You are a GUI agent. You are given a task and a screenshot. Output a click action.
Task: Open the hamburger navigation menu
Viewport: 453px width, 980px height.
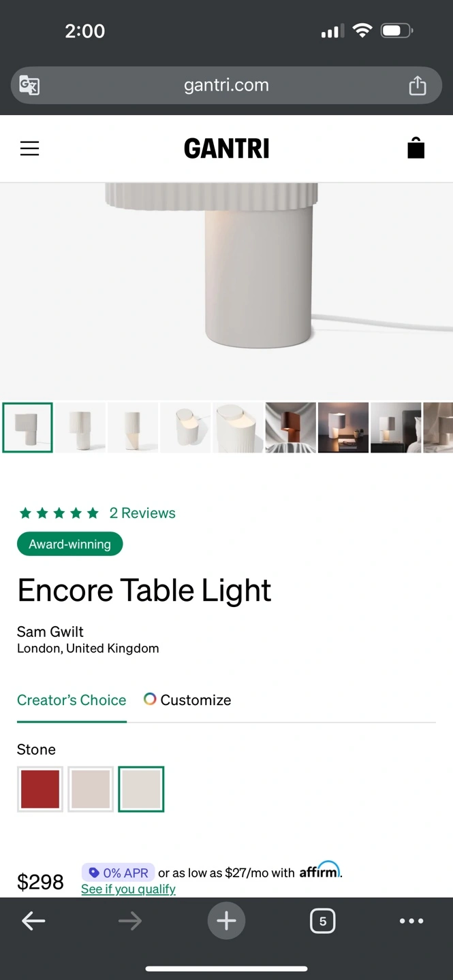29,148
